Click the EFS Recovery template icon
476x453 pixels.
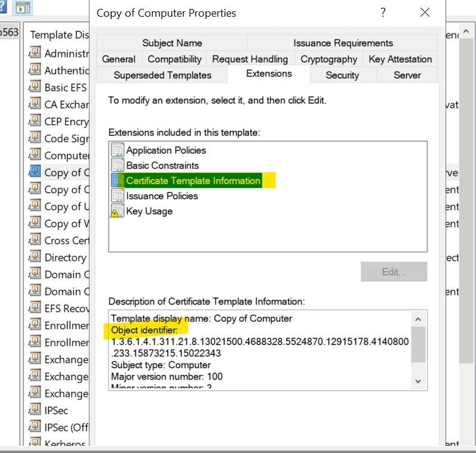pos(35,307)
